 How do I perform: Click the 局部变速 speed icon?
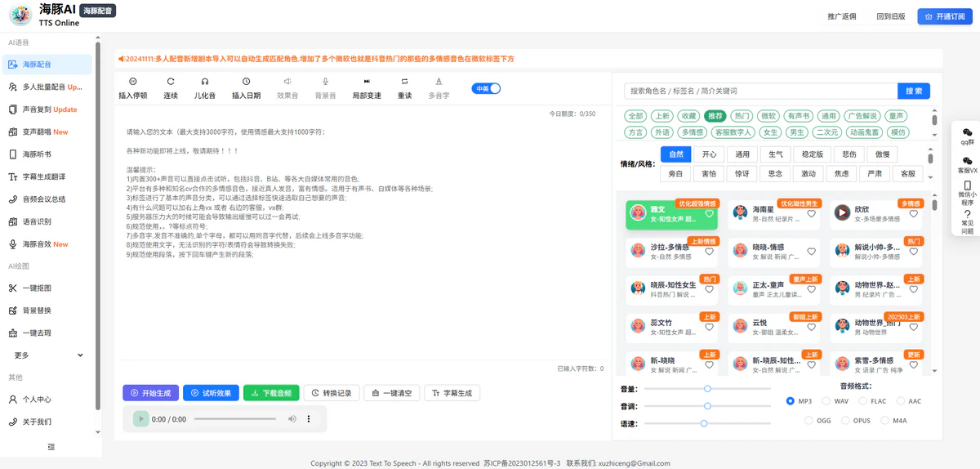(367, 82)
